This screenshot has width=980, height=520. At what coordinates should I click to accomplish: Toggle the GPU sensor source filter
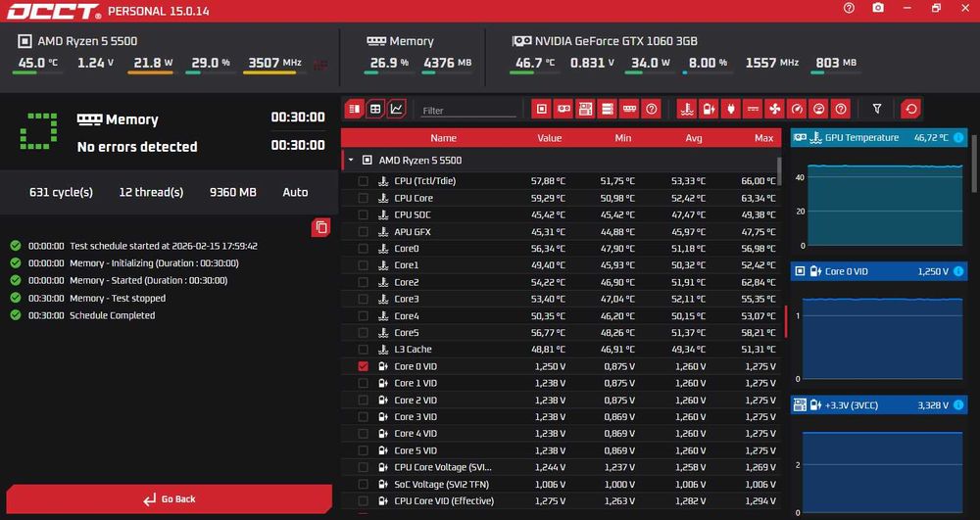click(x=563, y=109)
